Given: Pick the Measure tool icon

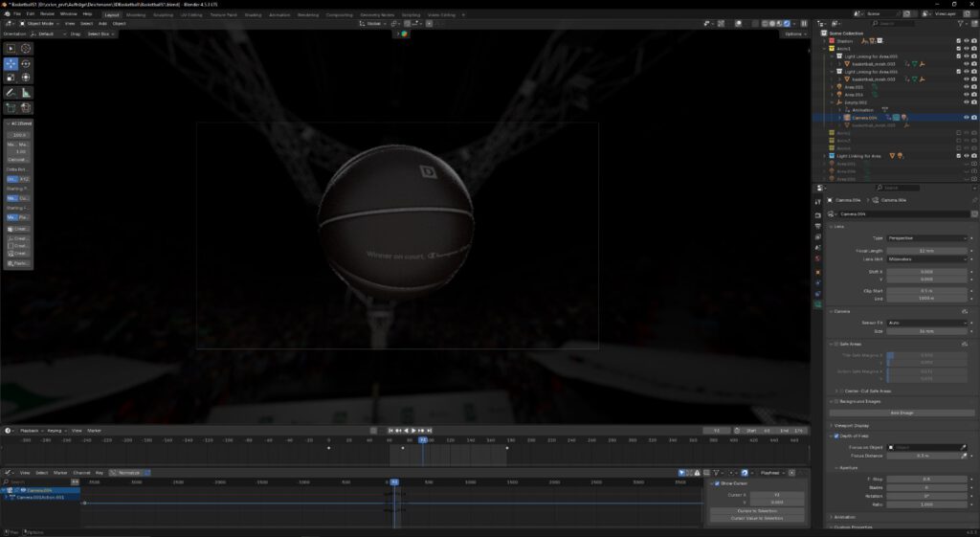Looking at the screenshot, I should [26, 93].
